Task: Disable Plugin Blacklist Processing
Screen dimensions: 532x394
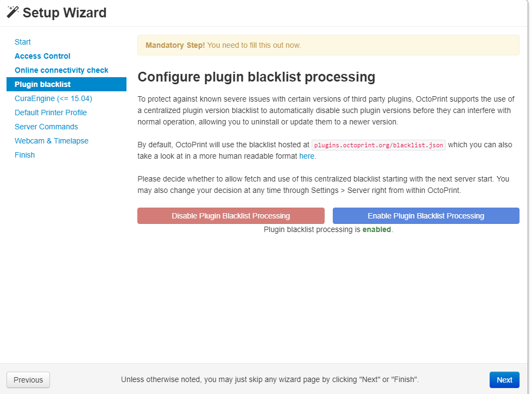Action: [x=231, y=216]
